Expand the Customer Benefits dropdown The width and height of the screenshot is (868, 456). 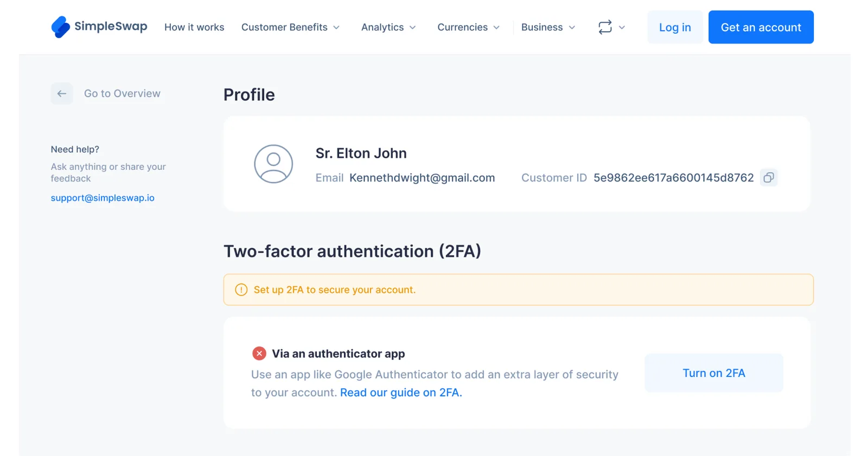pyautogui.click(x=290, y=27)
